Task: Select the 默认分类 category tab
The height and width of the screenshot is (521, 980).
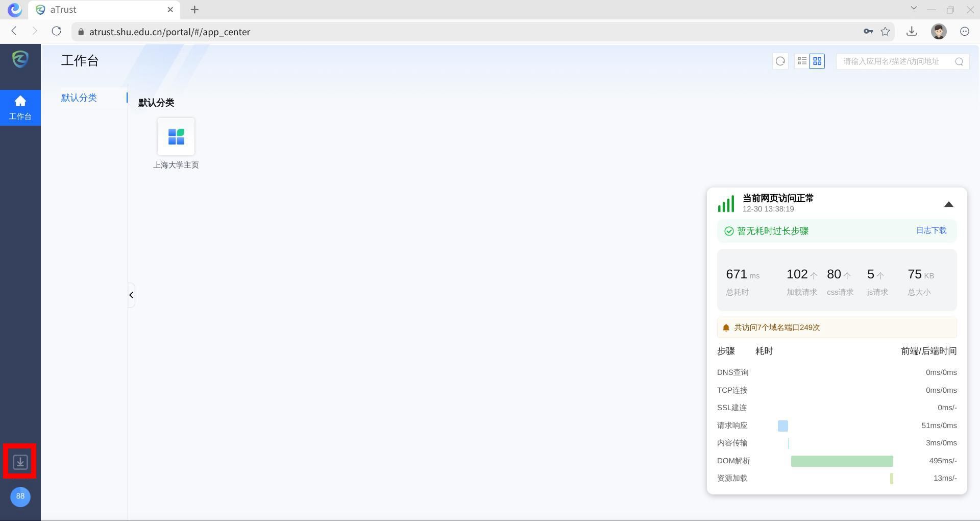Action: (x=79, y=98)
